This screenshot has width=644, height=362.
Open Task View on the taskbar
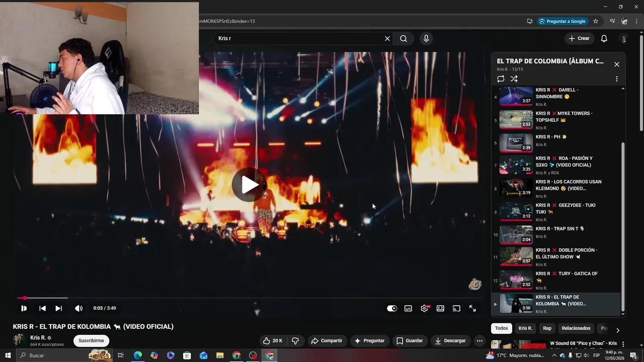(x=121, y=355)
